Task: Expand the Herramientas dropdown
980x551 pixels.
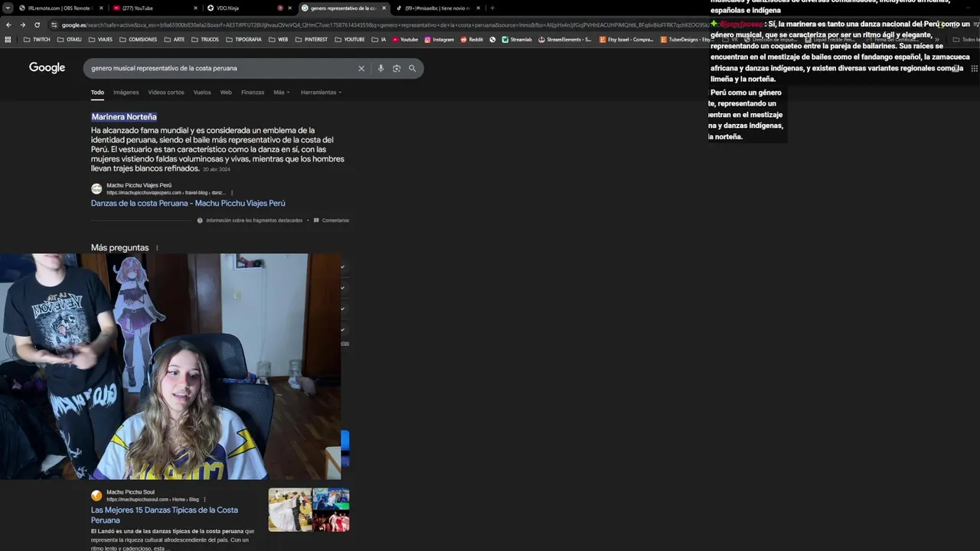Action: pyautogui.click(x=321, y=93)
